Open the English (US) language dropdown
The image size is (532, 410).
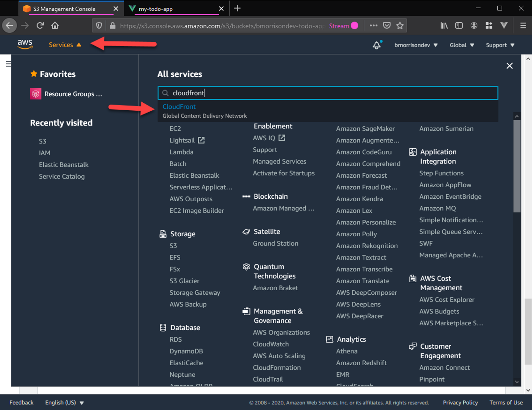click(x=64, y=403)
